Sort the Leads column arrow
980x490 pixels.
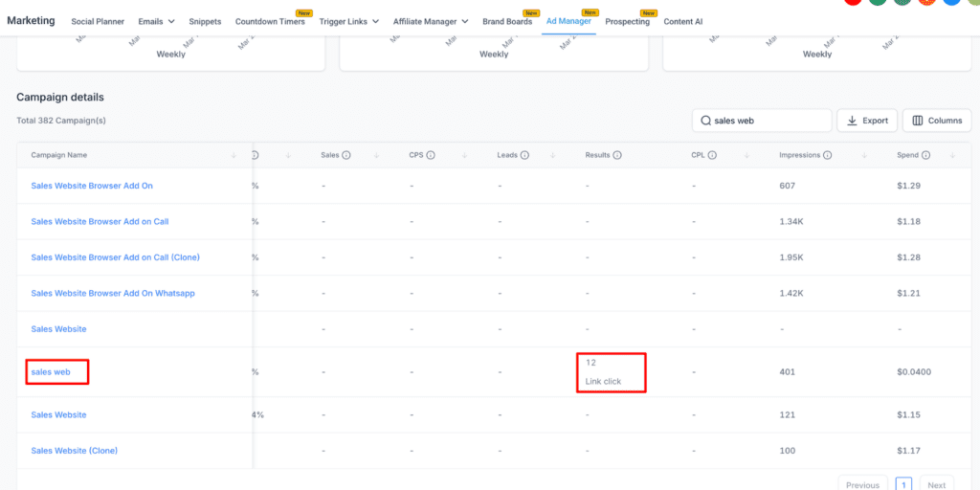tap(552, 155)
